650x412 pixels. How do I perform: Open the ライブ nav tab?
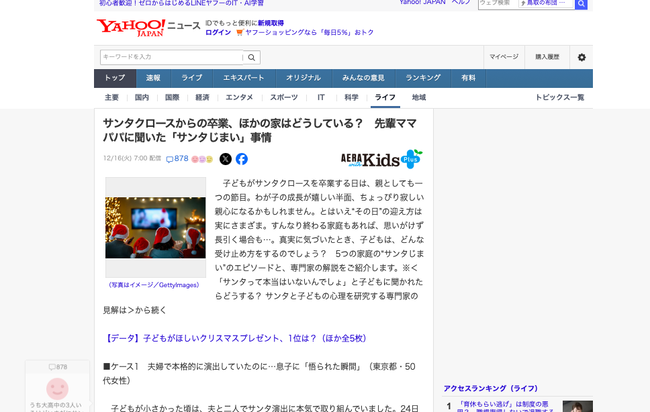coord(192,78)
